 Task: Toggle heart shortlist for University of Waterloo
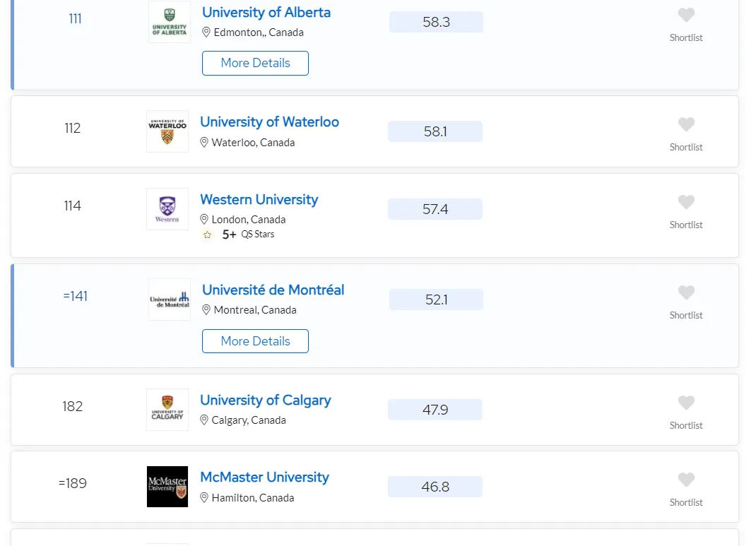pyautogui.click(x=685, y=124)
